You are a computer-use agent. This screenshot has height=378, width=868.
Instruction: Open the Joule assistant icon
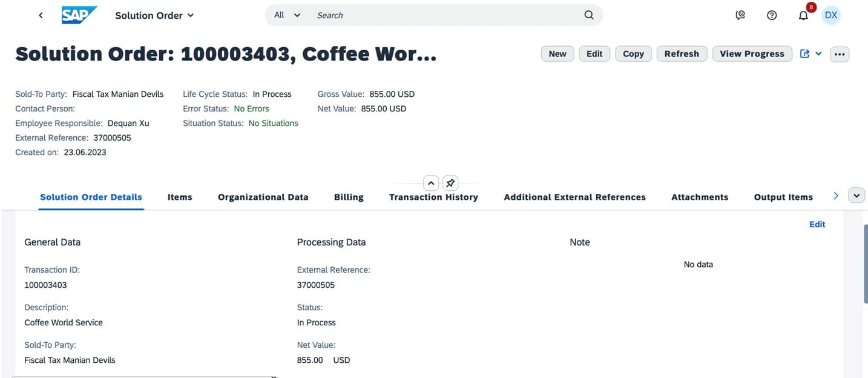coord(740,15)
